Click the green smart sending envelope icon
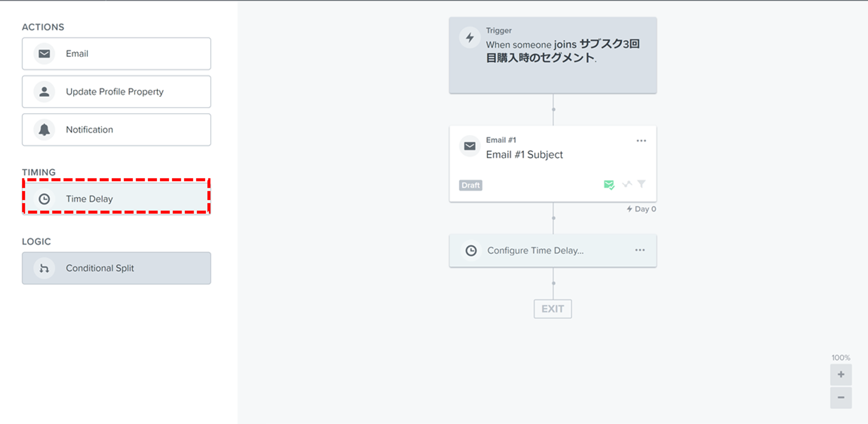Viewport: 868px width, 424px height. 609,185
